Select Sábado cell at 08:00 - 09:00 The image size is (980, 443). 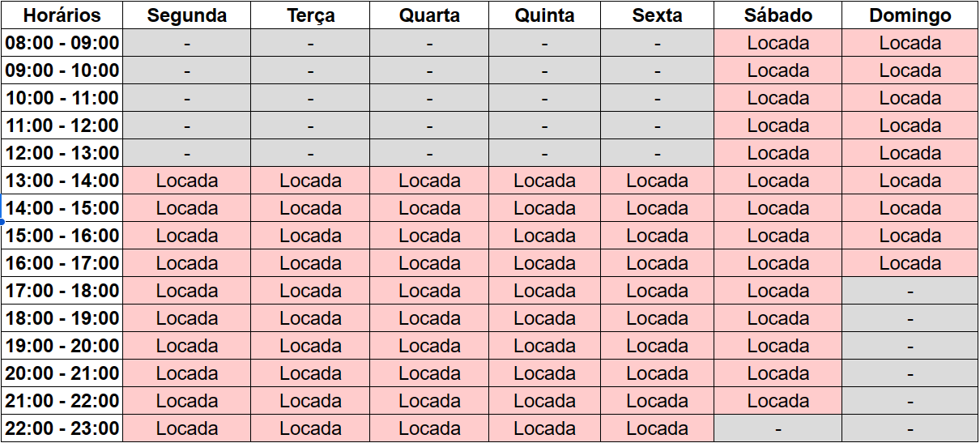coord(778,43)
